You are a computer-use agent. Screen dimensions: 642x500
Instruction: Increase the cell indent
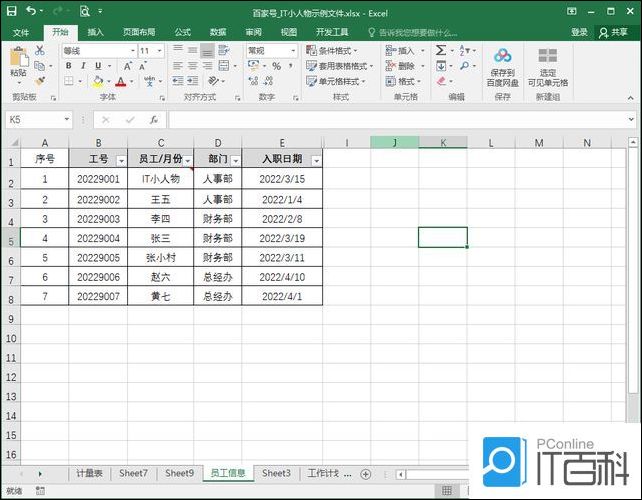(192, 81)
